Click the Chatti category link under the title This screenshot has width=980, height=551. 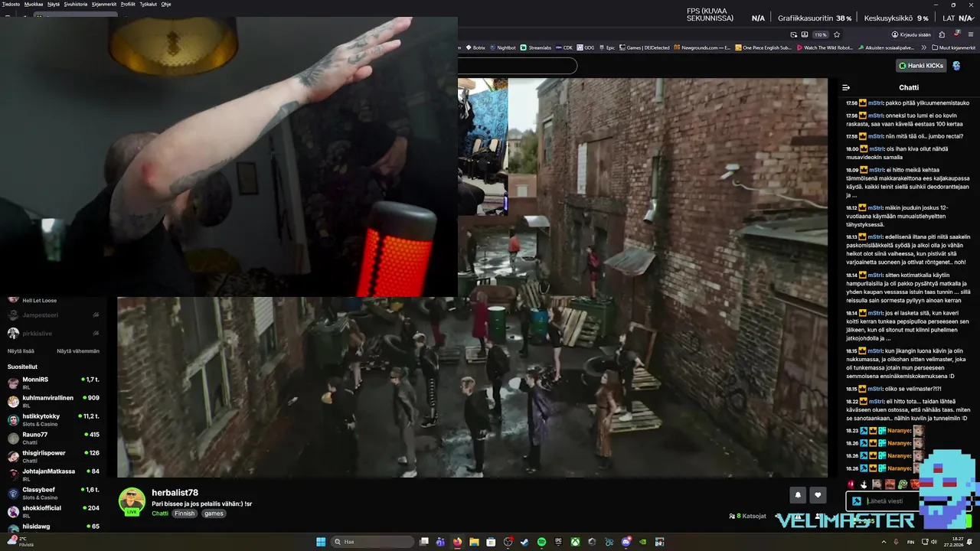[160, 514]
